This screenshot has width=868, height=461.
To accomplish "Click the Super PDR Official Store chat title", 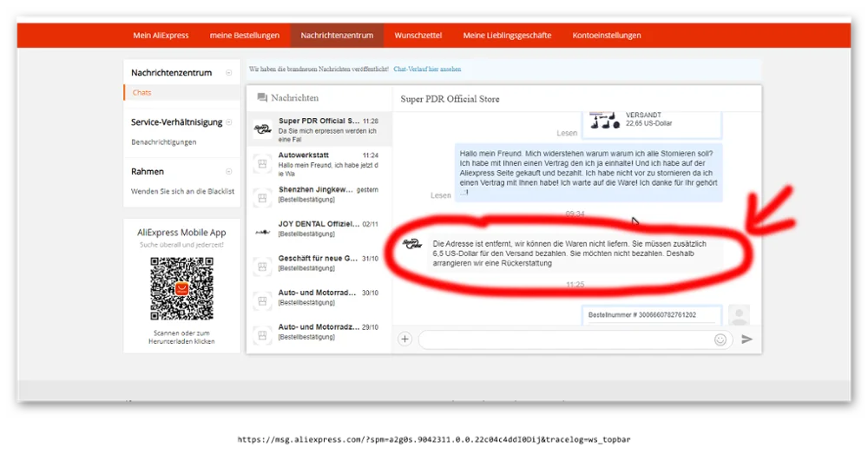I will tap(450, 99).
